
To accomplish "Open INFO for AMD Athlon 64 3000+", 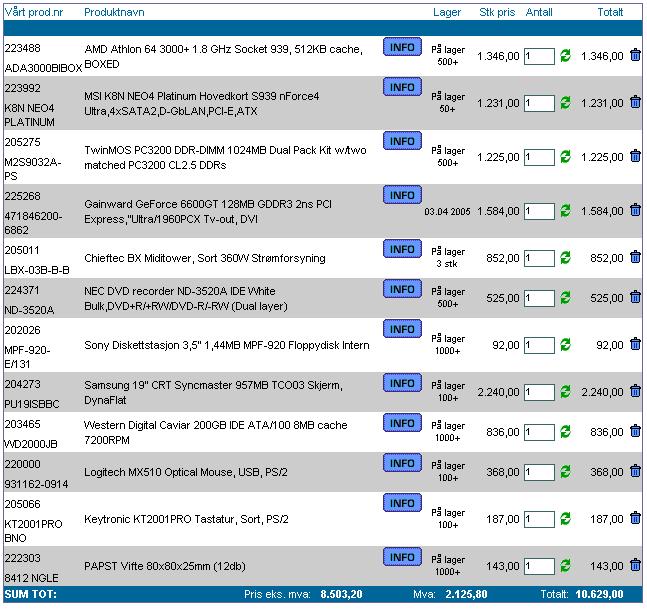I will (402, 47).
